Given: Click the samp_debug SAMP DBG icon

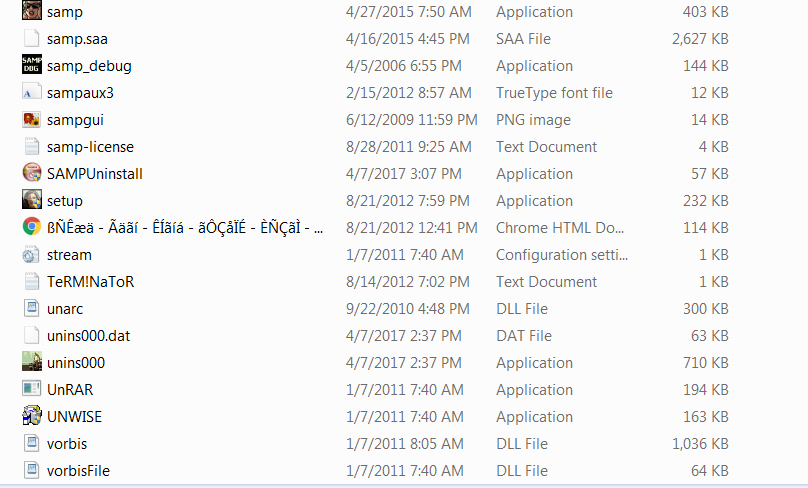Looking at the screenshot, I should click(31, 65).
